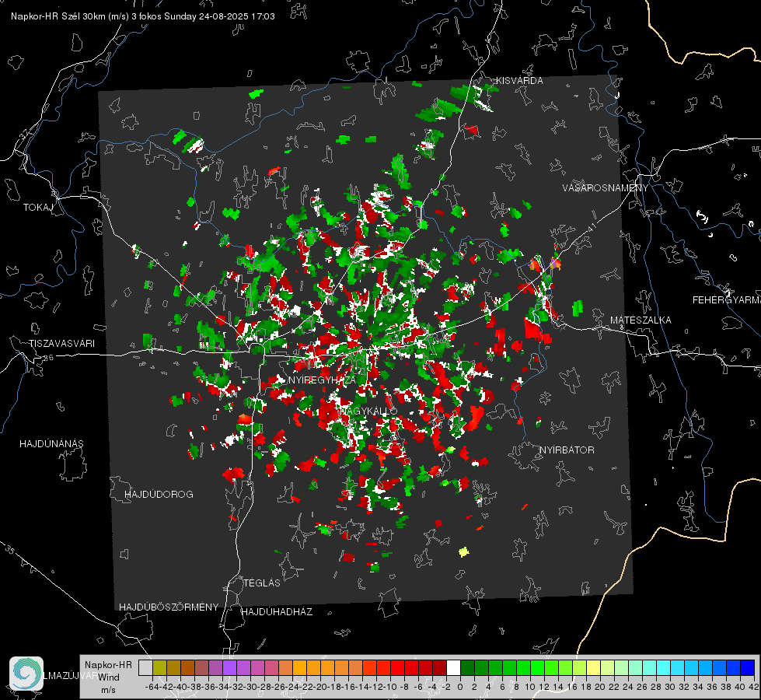The height and width of the screenshot is (700, 761).
Task: Click the m/s unit label in legend
Action: coord(108,690)
